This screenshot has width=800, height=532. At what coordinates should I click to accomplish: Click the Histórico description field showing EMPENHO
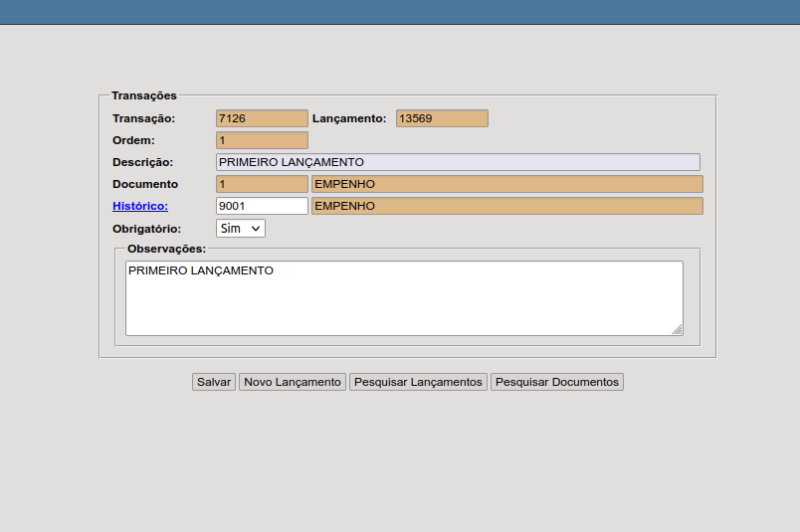point(506,206)
